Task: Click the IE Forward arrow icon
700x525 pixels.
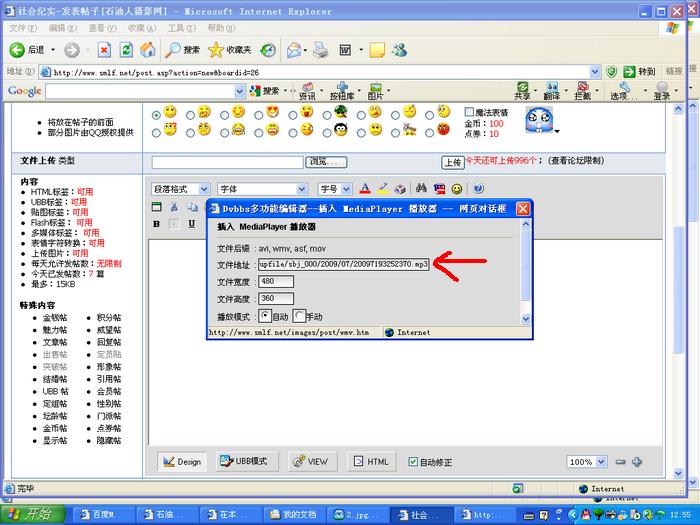Action: coord(71,50)
